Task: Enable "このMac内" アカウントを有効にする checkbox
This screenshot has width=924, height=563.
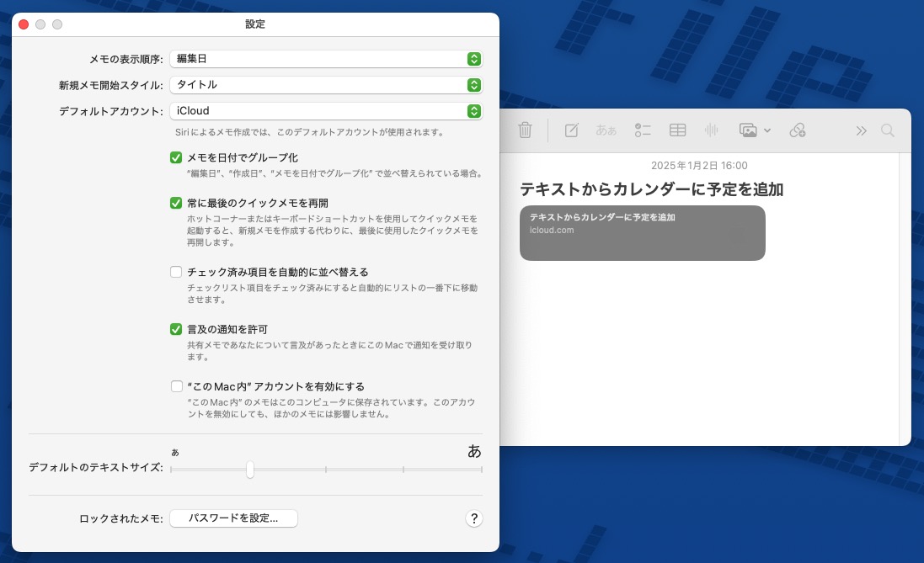Action: click(x=176, y=386)
